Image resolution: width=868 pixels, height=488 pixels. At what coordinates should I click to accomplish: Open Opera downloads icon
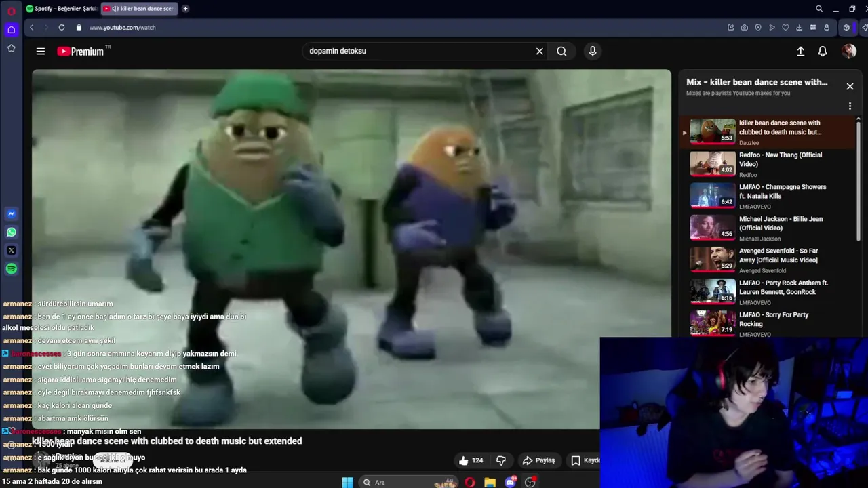[x=799, y=28]
